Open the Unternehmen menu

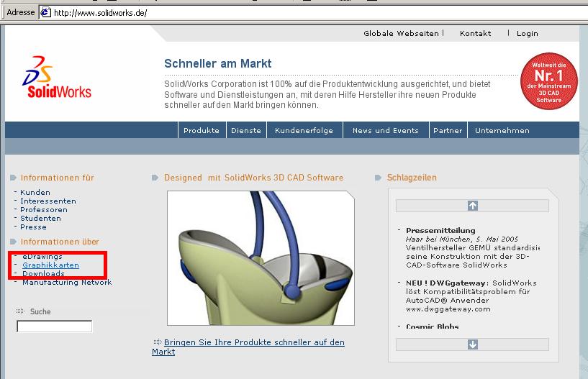coord(502,130)
